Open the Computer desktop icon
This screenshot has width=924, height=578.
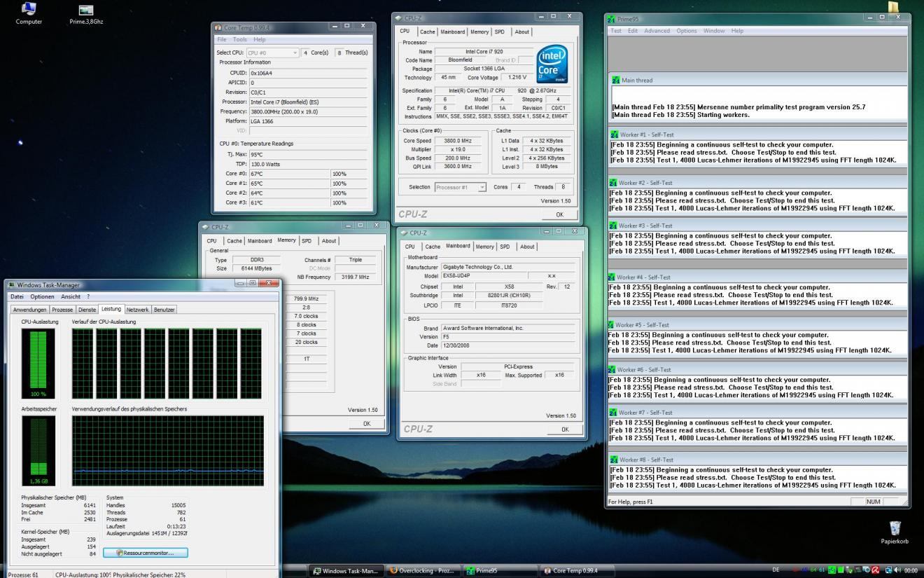(29, 13)
